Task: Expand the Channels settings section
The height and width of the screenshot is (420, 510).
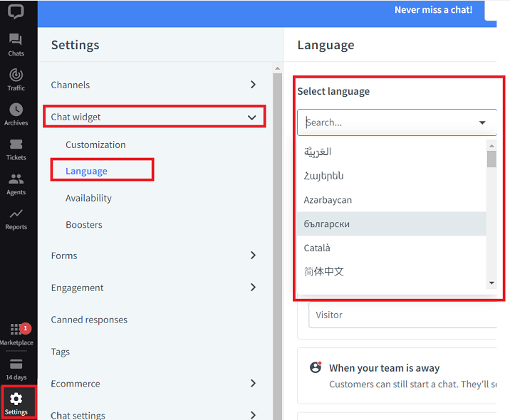Action: (253, 85)
